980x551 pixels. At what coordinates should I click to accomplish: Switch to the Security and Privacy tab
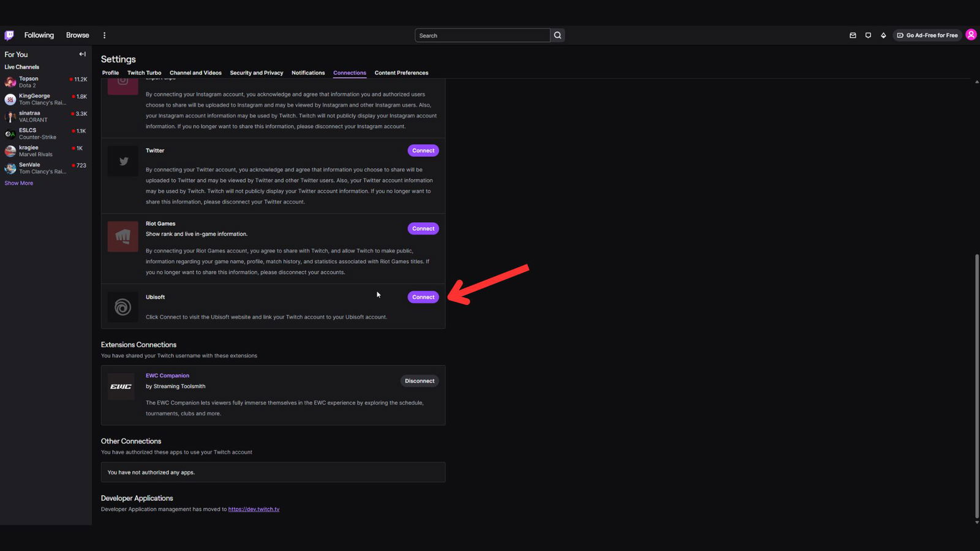point(256,73)
